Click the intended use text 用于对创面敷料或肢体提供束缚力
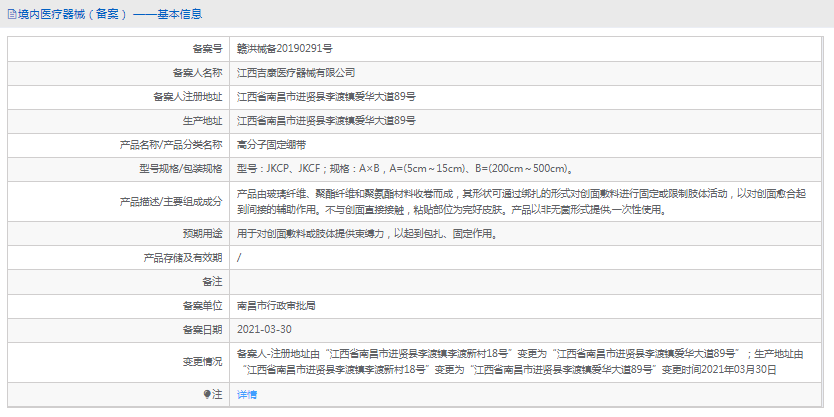 click(367, 233)
